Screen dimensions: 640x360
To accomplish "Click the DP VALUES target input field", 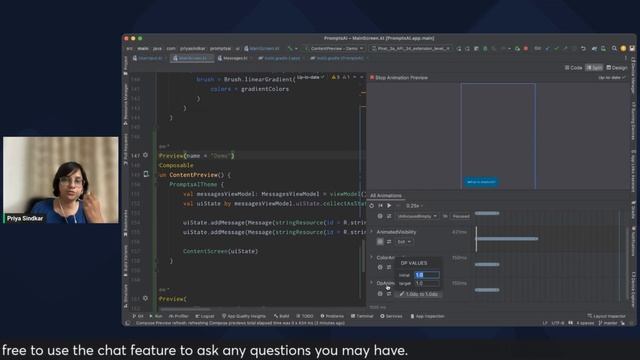I will (x=427, y=283).
